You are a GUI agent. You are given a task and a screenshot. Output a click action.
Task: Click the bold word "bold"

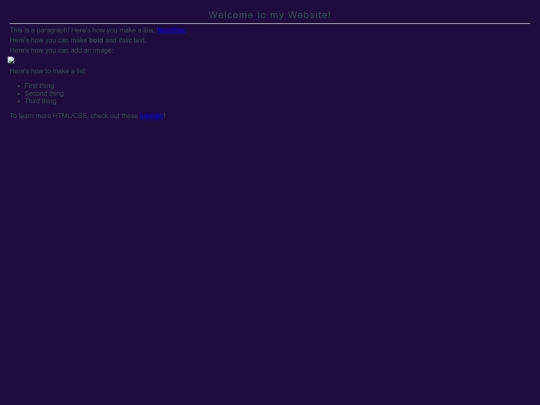tap(96, 40)
